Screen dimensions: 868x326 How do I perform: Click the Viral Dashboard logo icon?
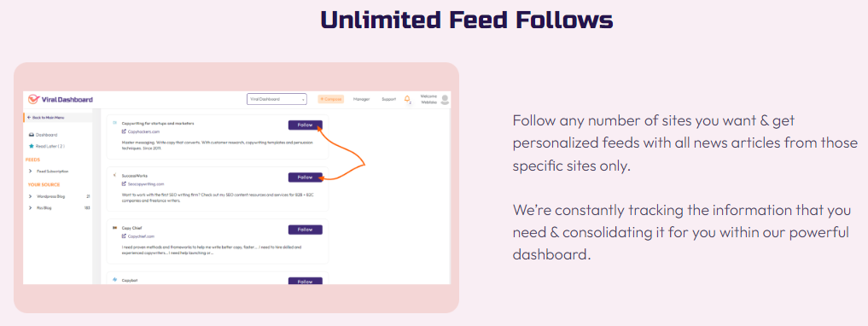click(x=34, y=99)
